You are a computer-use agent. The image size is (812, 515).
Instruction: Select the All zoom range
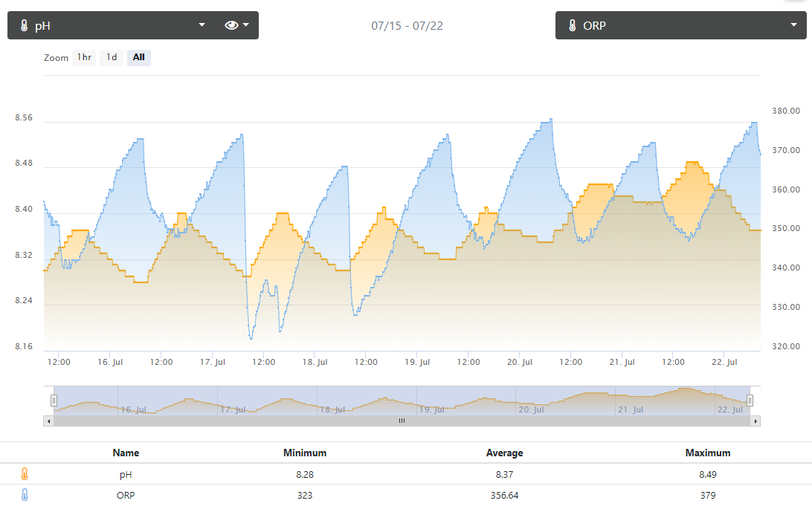(139, 57)
